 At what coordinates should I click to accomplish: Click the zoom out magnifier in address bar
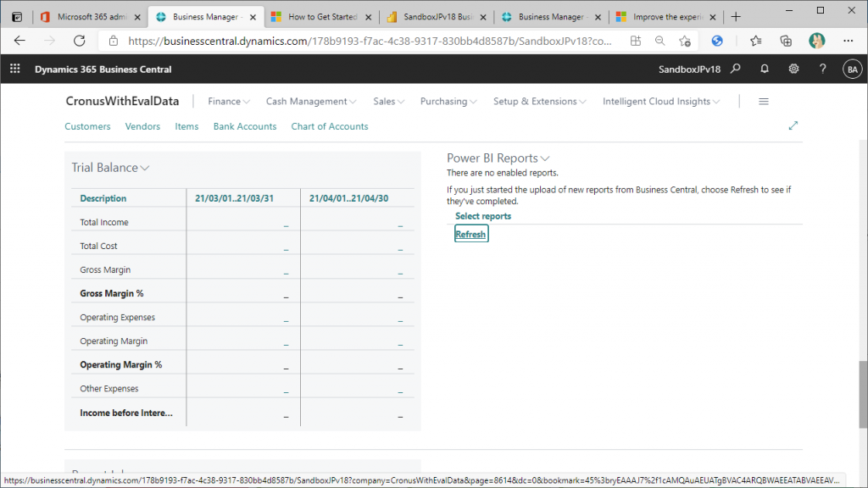coord(659,41)
